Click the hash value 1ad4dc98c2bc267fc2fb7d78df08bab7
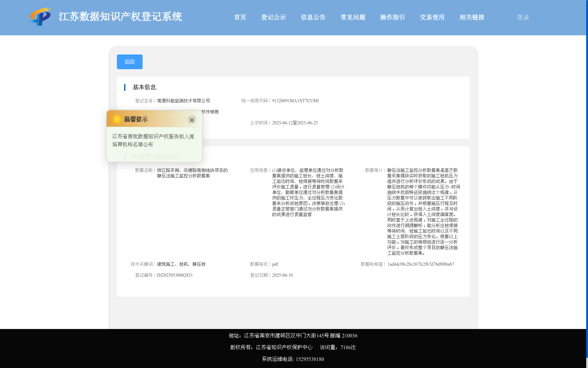The width and height of the screenshot is (588, 368). pos(421,264)
